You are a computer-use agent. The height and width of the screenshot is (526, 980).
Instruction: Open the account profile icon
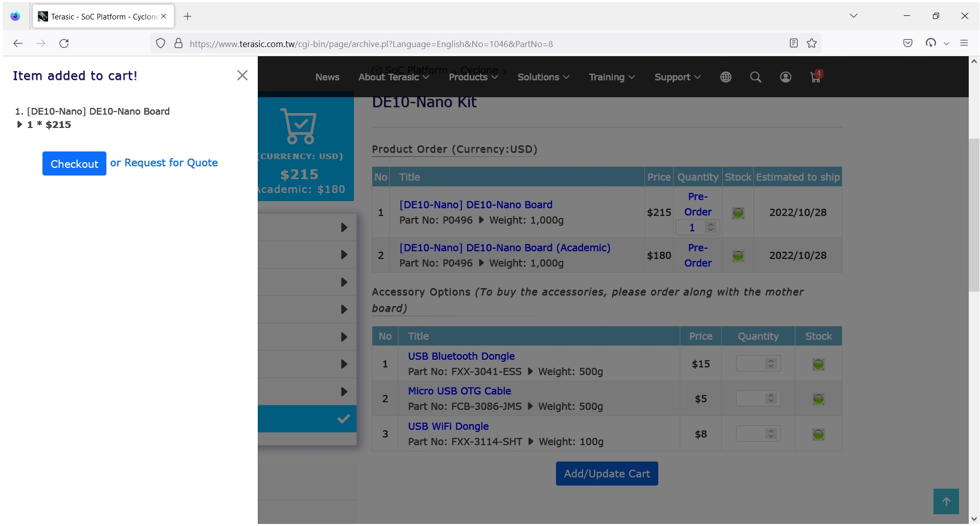786,77
